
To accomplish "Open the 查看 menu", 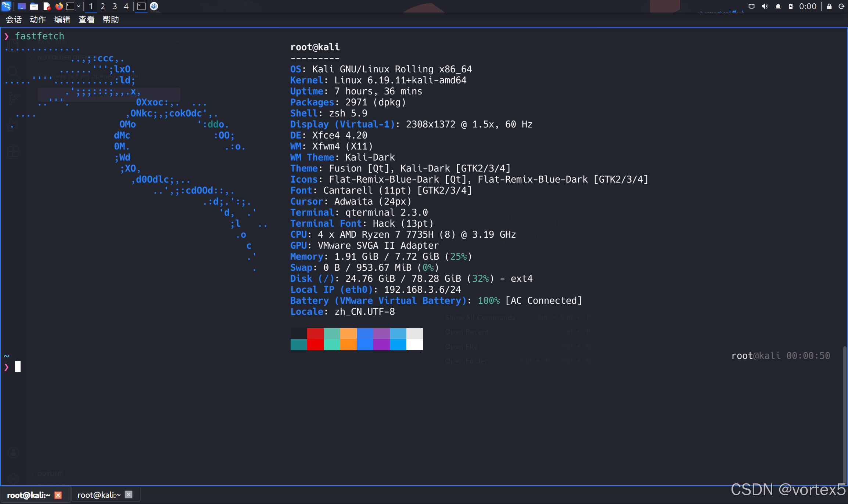I will click(86, 19).
